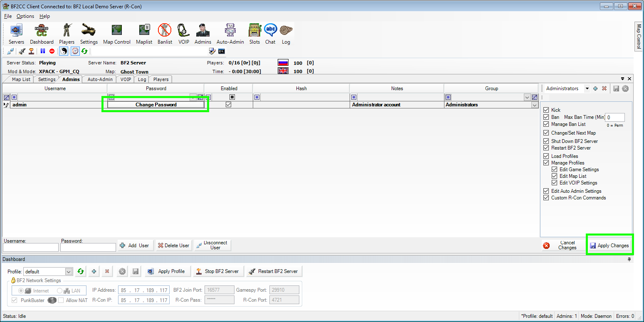Open the panel options arrow beside close X
The image size is (644, 322).
622,79
